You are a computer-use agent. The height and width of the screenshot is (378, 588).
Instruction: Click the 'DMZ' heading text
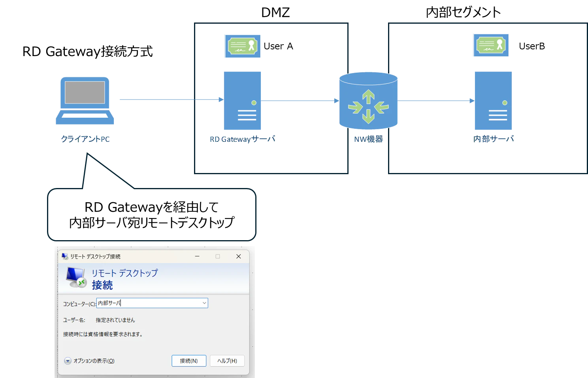point(275,12)
